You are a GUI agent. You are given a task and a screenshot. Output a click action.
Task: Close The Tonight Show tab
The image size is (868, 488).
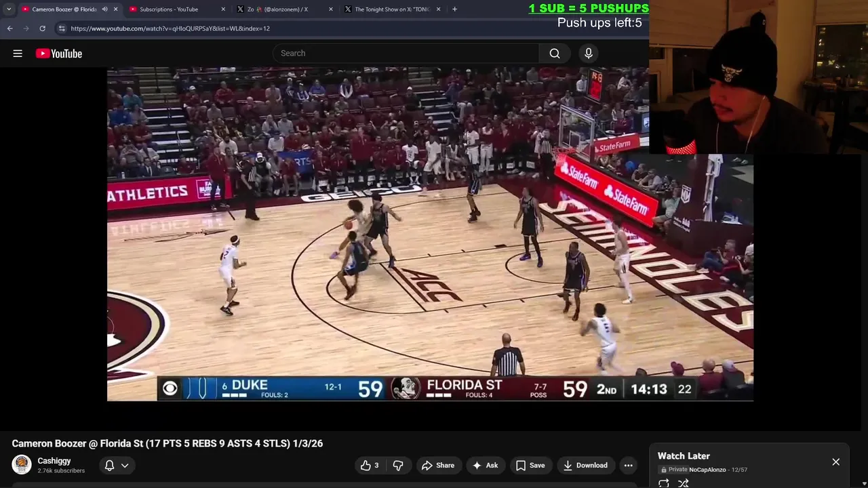438,9
